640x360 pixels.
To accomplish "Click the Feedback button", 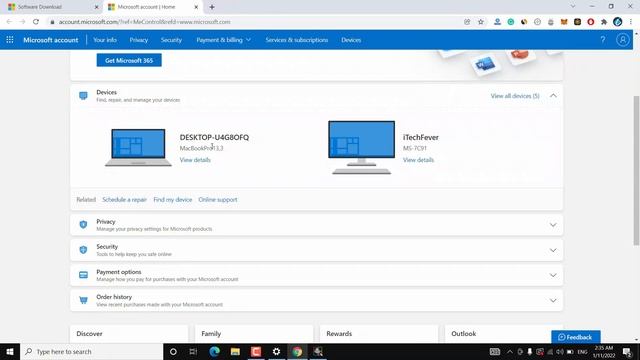I will pyautogui.click(x=576, y=337).
